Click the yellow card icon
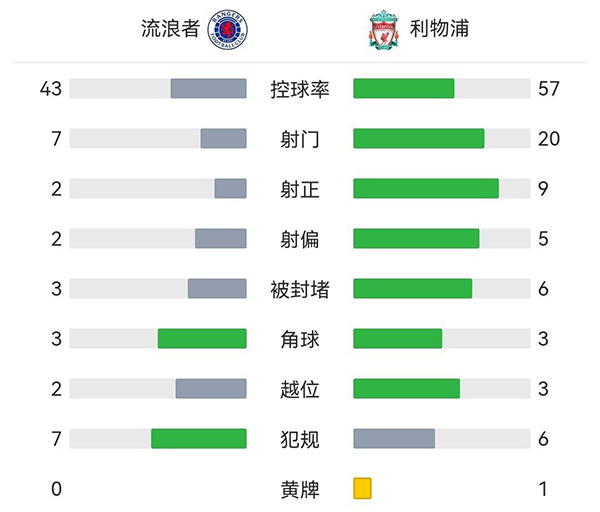The height and width of the screenshot is (512, 600). click(x=362, y=489)
